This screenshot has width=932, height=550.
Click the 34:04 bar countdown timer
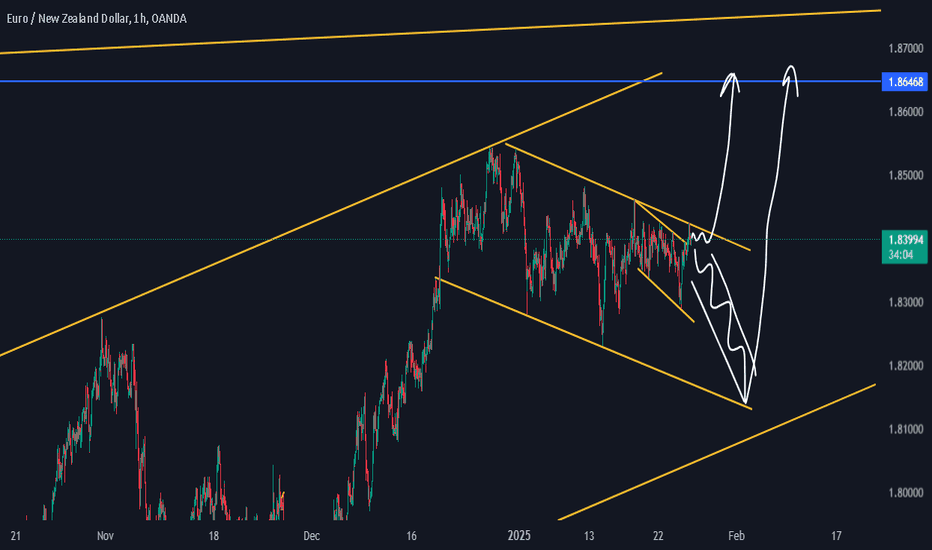tap(900, 255)
